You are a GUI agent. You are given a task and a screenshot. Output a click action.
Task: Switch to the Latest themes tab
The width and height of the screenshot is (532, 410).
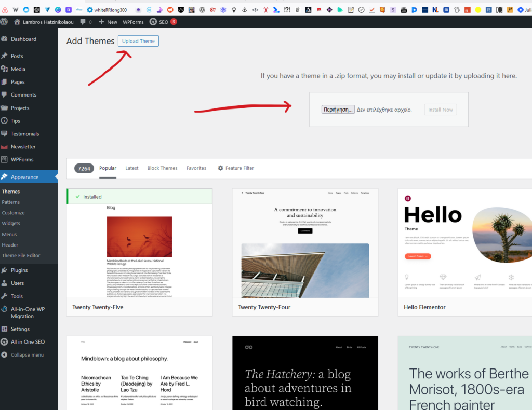[132, 168]
